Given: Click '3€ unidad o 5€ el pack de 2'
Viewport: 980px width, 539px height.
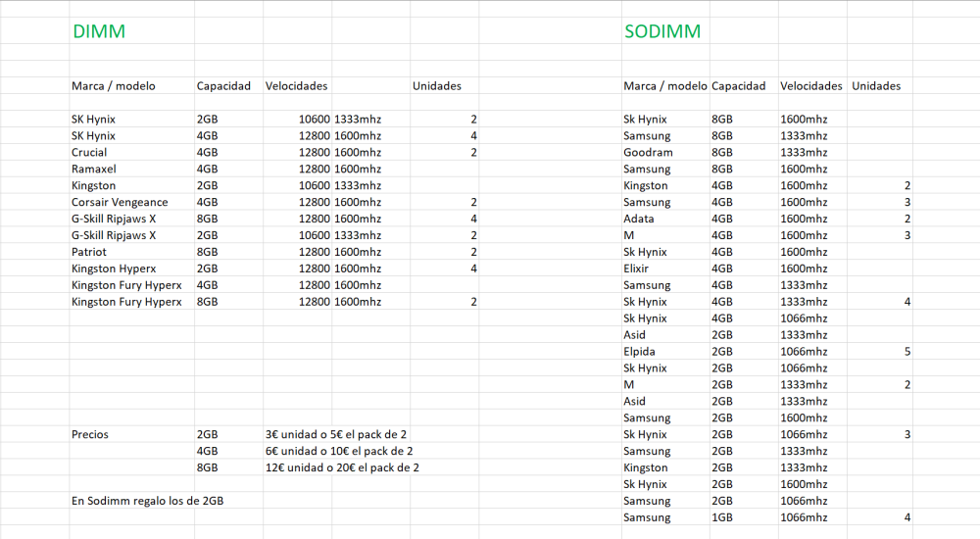Looking at the screenshot, I should (336, 434).
